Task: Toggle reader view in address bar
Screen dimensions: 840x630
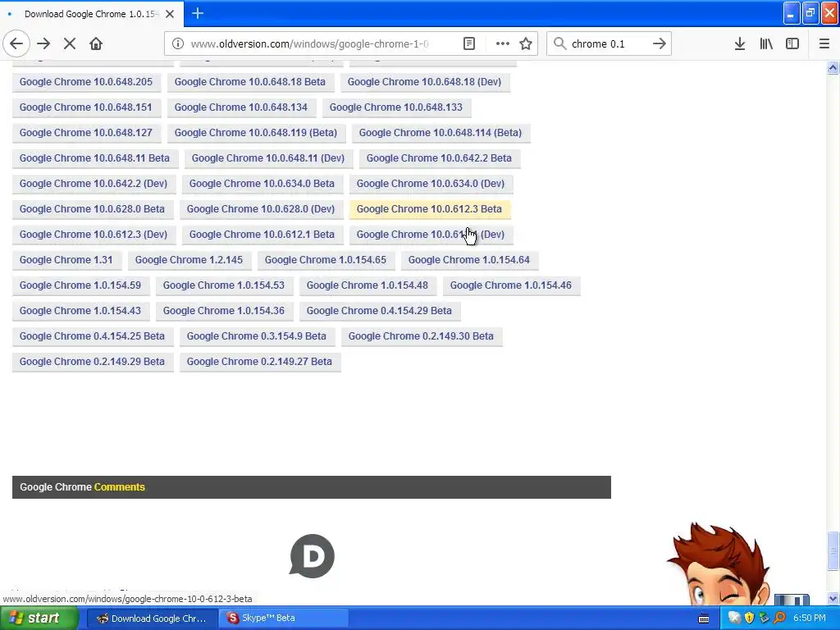Action: 468,44
